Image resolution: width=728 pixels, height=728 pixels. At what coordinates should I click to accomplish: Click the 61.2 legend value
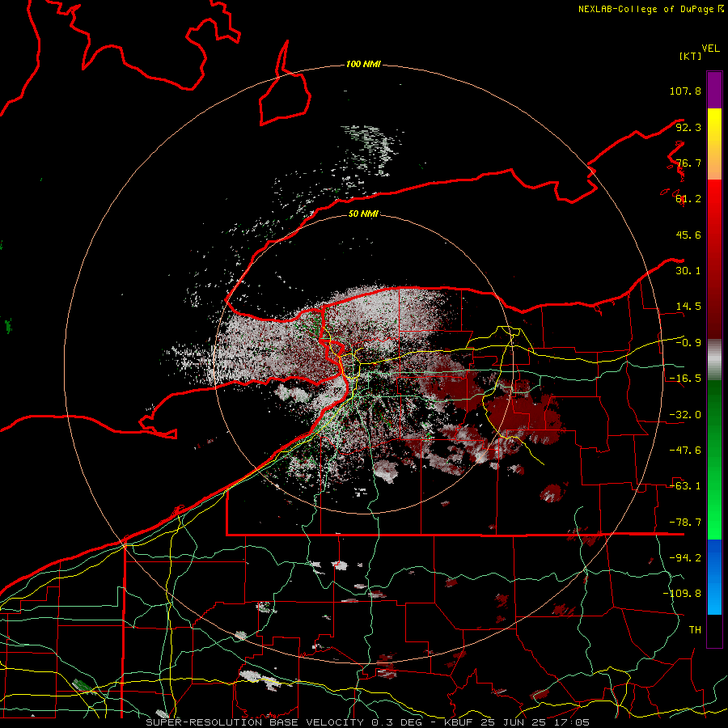pyautogui.click(x=688, y=199)
